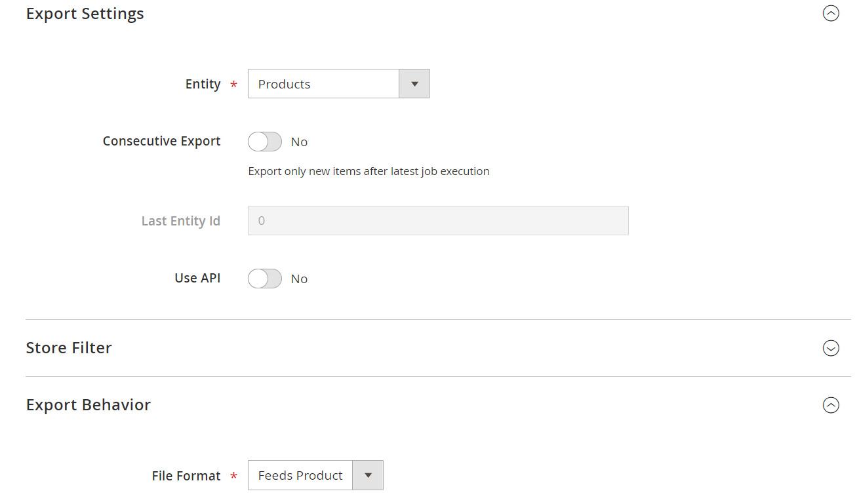This screenshot has width=859, height=504.
Task: Click the "Export only new items" help text
Action: click(369, 171)
